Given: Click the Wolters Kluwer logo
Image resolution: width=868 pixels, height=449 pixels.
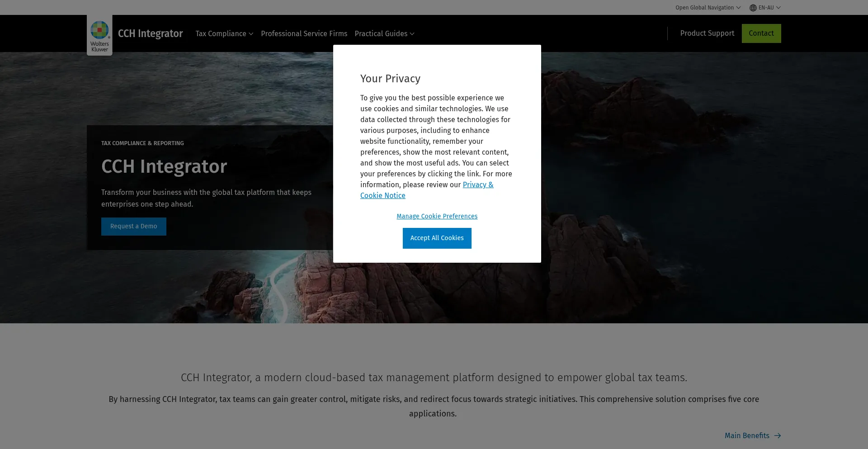Looking at the screenshot, I should click(99, 35).
